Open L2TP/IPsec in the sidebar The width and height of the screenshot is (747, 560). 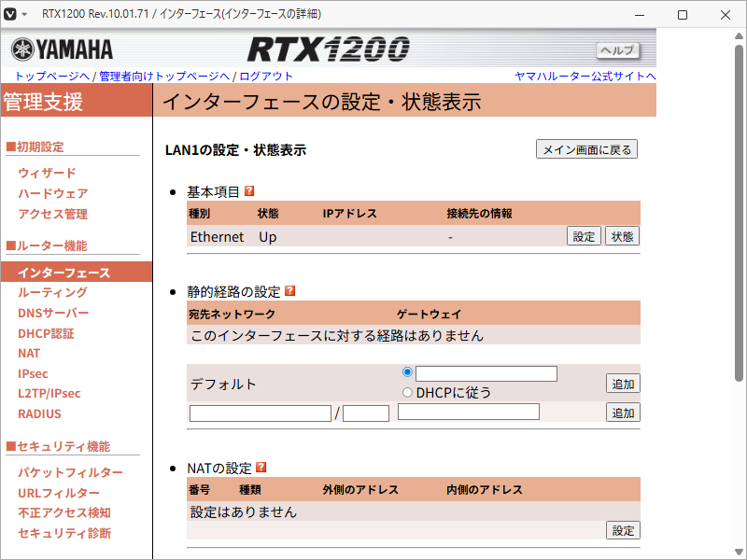[49, 393]
